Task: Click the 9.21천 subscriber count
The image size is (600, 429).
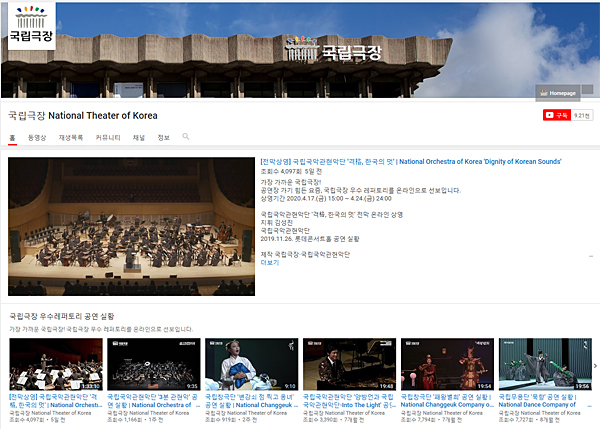Action: point(582,115)
